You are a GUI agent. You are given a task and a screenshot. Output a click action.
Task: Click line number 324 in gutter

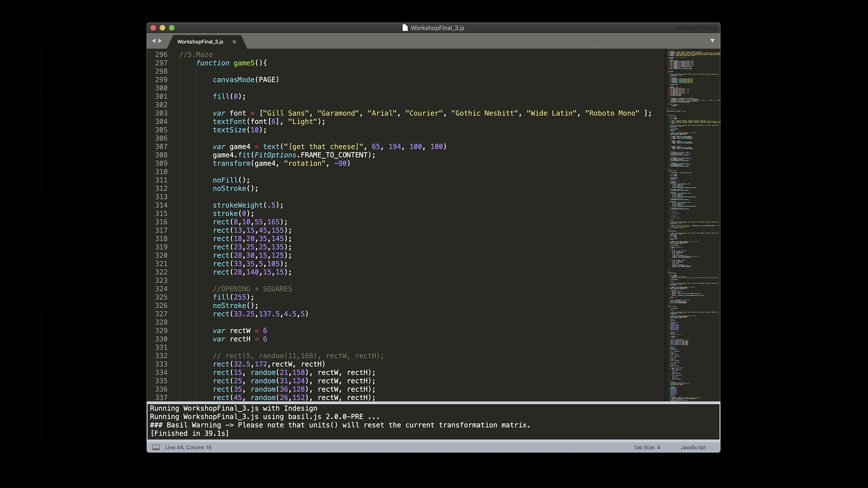coord(161,289)
